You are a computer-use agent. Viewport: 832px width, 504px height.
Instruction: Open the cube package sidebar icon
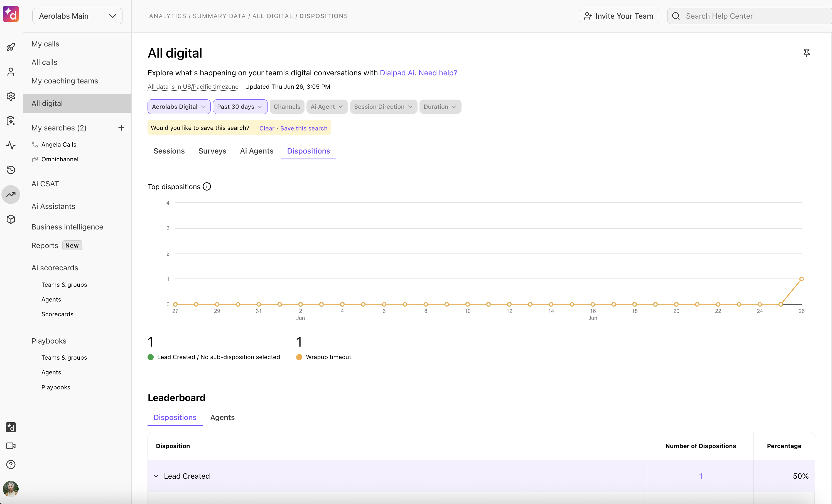point(11,219)
